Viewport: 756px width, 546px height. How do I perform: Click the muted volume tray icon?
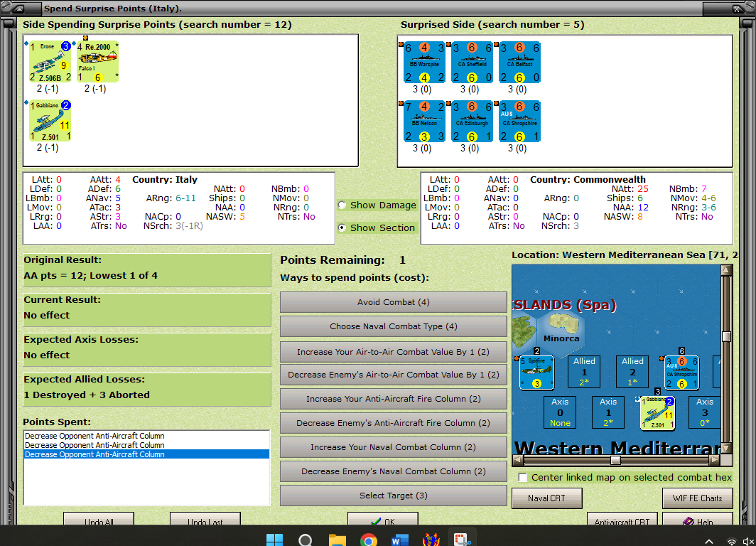(x=748, y=541)
